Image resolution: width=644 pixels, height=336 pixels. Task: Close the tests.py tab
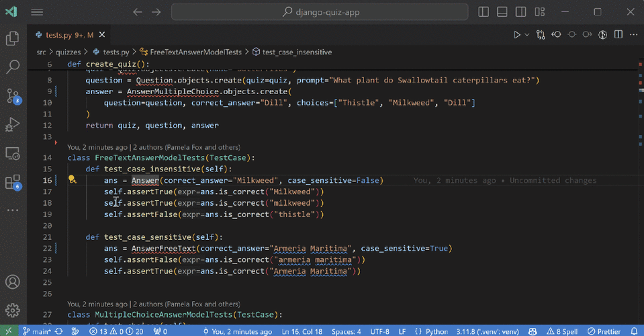[x=102, y=35]
